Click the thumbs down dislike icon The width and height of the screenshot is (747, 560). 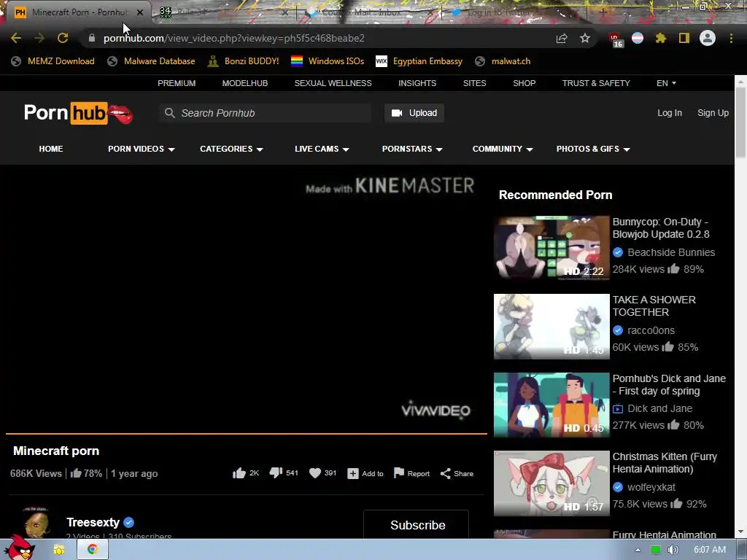pyautogui.click(x=276, y=472)
